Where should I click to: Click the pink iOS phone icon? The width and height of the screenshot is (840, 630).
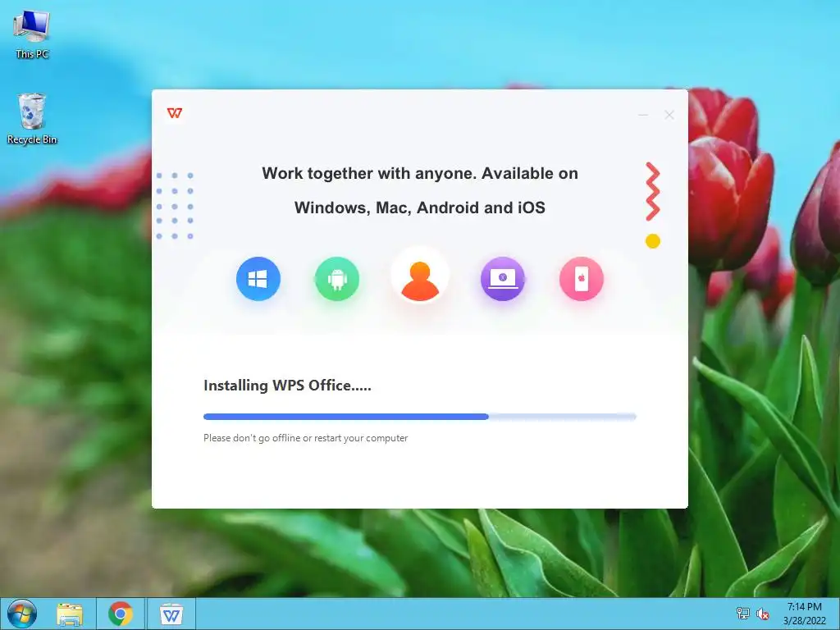(582, 279)
